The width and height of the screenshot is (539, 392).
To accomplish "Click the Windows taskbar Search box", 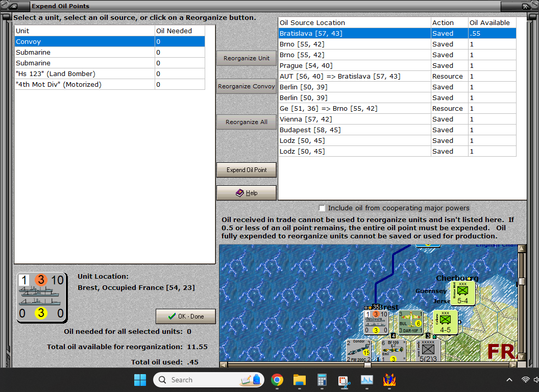I will tap(209, 380).
